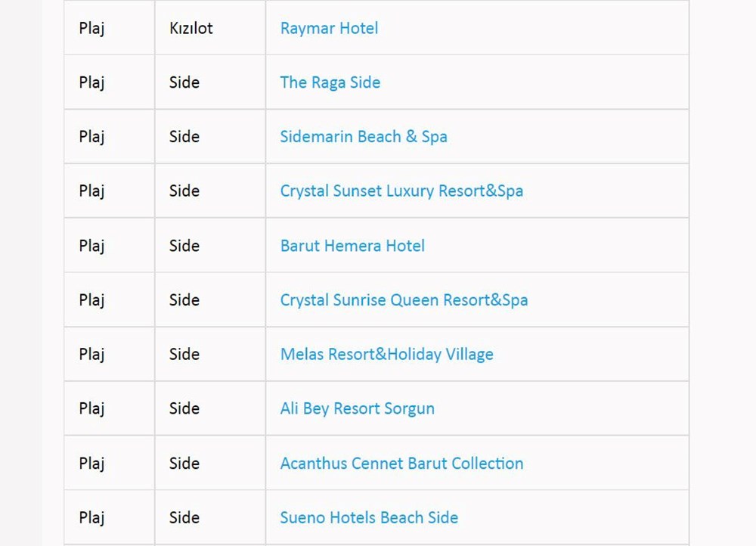
Task: Select Side cell in the Acanthus Cennet row
Action: pos(184,464)
